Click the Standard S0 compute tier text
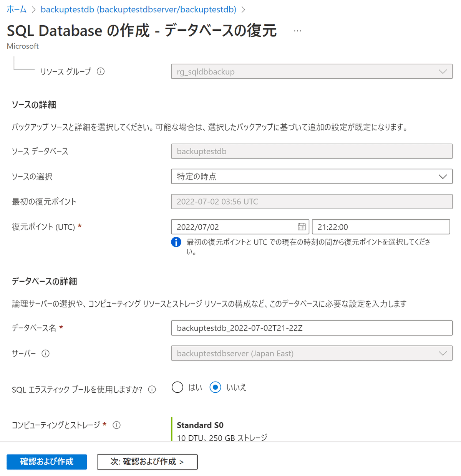Screen dimensions: 461x476 pos(200,425)
